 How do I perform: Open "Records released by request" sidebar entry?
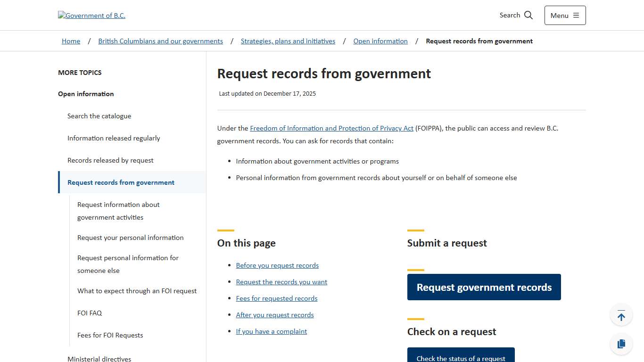[110, 160]
